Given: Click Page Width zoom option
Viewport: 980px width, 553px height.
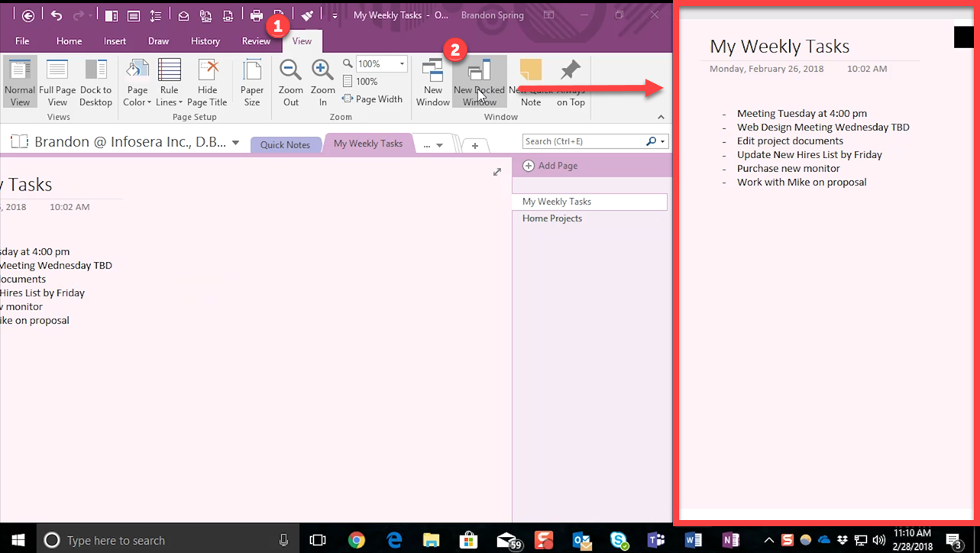Looking at the screenshot, I should coord(372,99).
